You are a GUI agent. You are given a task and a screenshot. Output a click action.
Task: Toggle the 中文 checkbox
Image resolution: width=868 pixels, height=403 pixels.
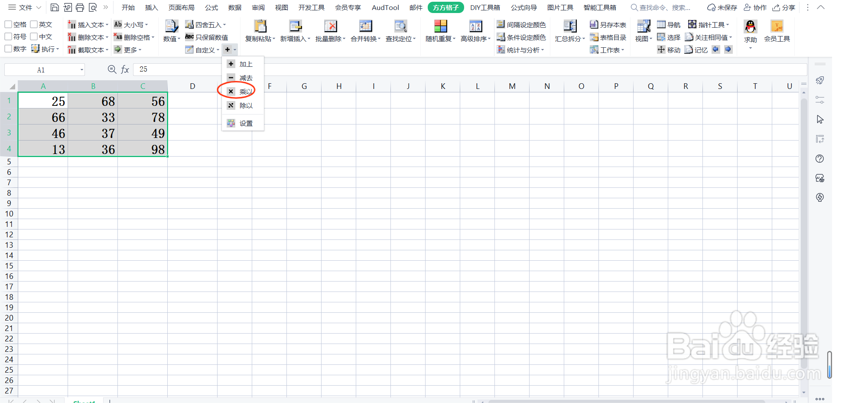tap(34, 36)
